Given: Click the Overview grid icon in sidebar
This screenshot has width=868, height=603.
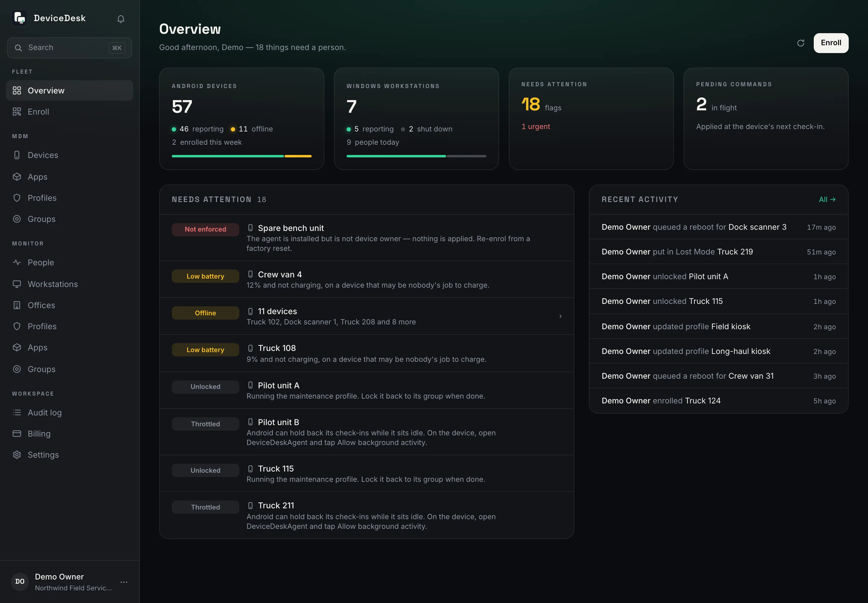Looking at the screenshot, I should coord(17,90).
